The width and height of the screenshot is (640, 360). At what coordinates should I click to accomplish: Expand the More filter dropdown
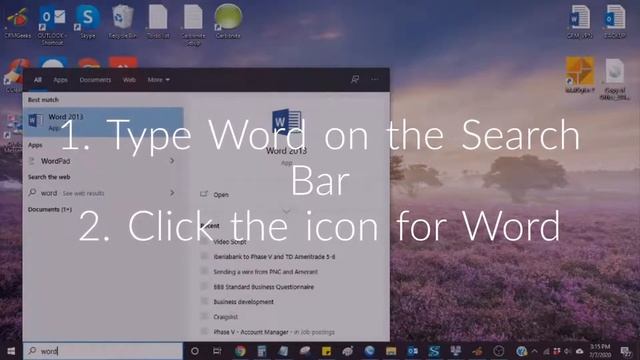coord(158,80)
